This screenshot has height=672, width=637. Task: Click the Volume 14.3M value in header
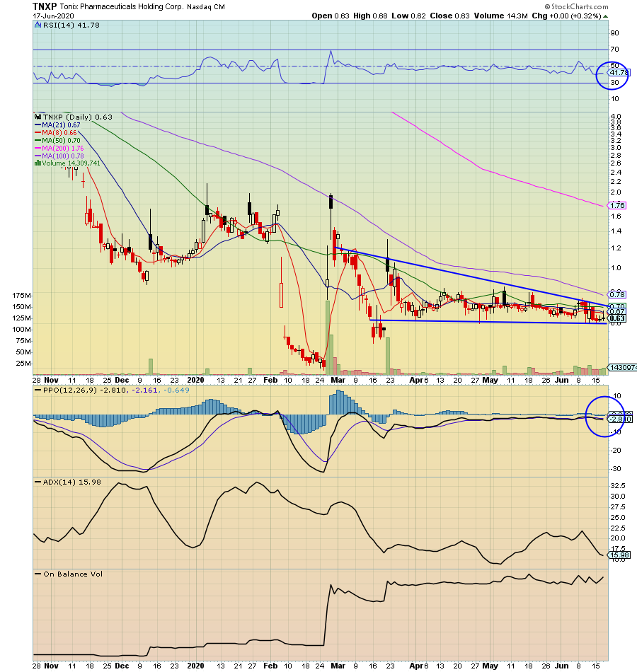pos(500,16)
